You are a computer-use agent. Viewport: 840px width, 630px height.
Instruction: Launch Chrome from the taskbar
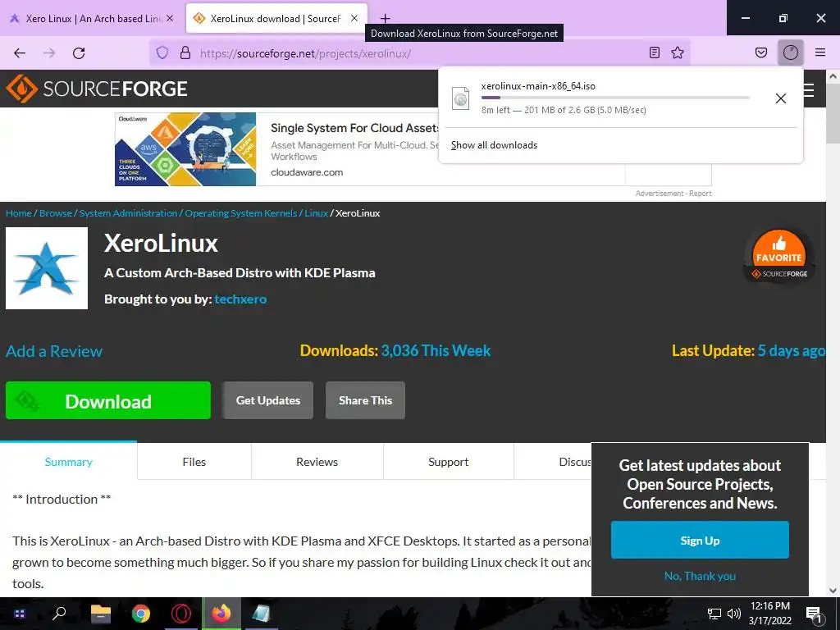coord(140,614)
